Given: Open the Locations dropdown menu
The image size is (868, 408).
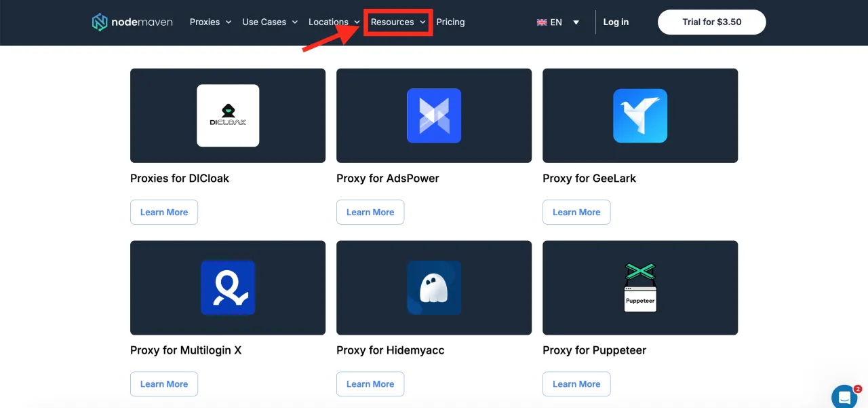Looking at the screenshot, I should 334,22.
